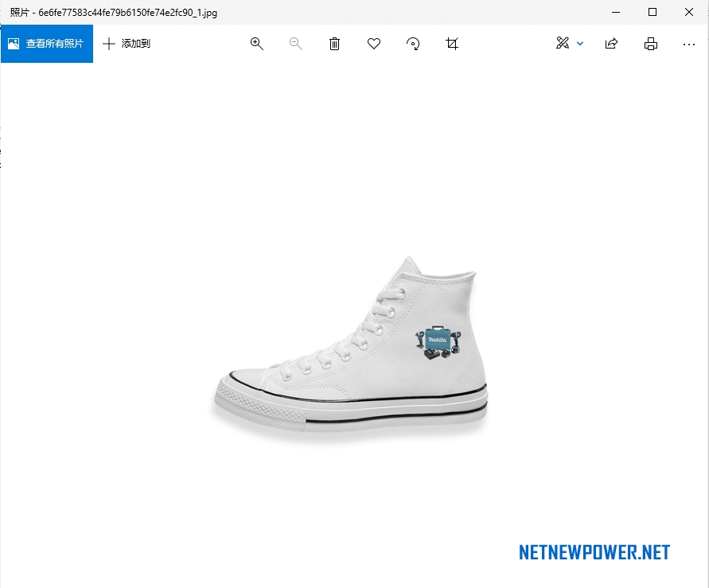Open the 查看所有照片 photo collection
Viewport: 709px width, 588px height.
coord(47,44)
